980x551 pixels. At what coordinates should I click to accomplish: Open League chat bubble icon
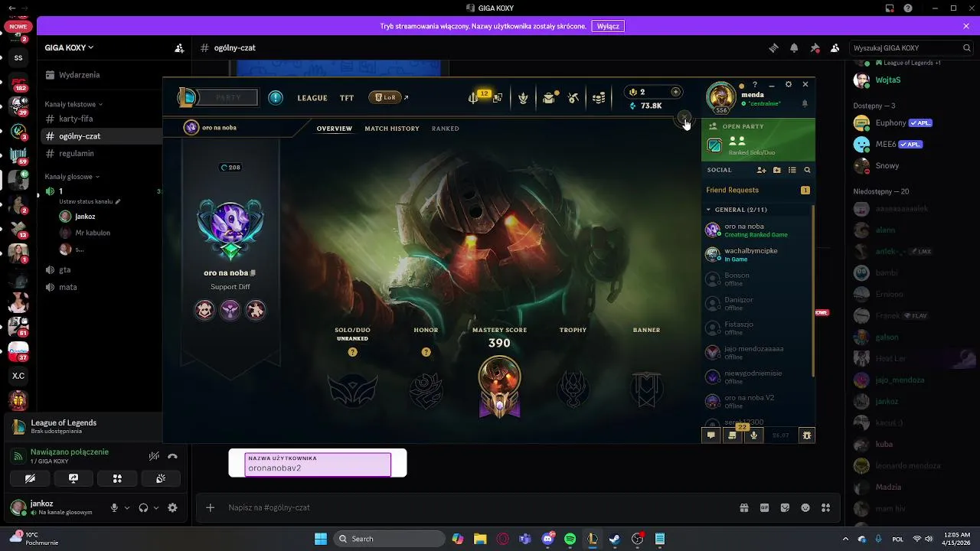[710, 435]
